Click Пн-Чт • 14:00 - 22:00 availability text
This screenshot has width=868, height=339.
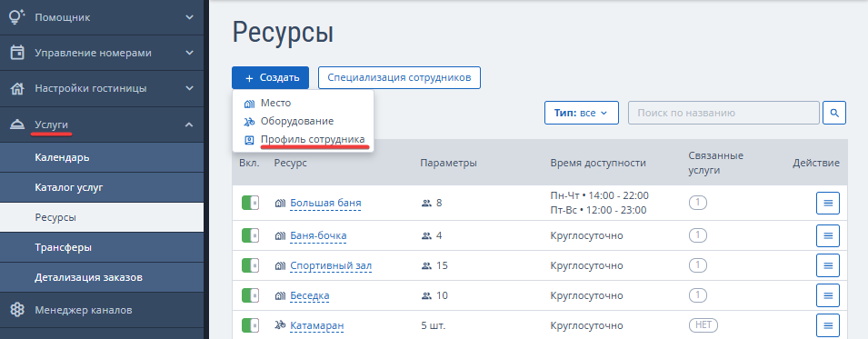pyautogui.click(x=600, y=195)
